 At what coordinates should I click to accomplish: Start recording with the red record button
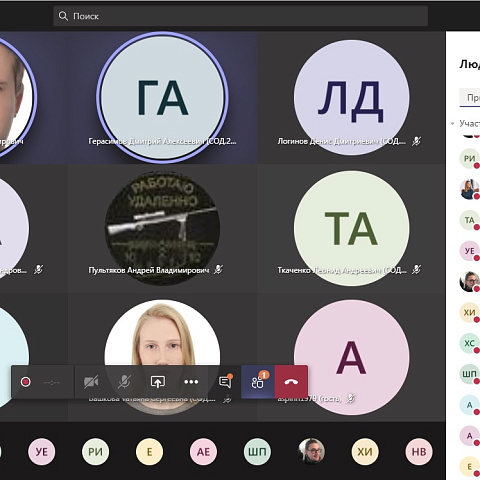pos(26,382)
